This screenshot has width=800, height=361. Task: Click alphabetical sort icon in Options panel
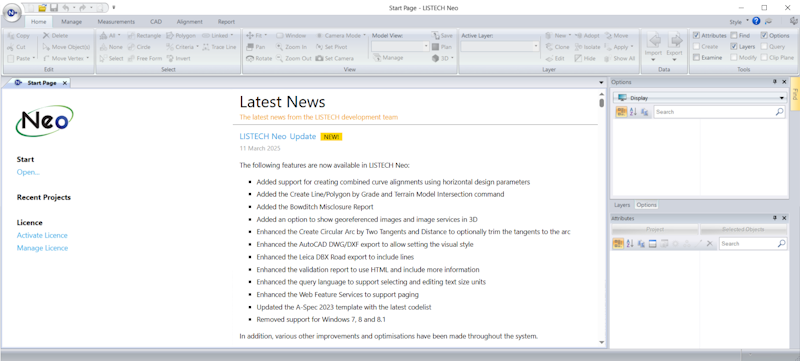pyautogui.click(x=633, y=112)
